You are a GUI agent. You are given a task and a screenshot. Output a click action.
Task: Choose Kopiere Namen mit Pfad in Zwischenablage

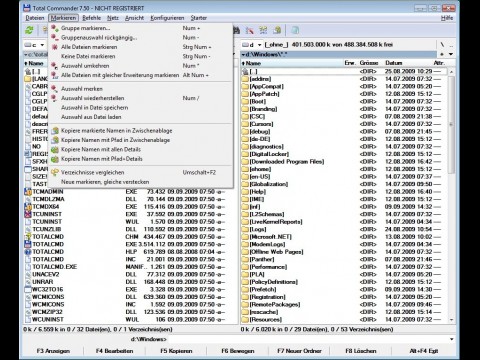coord(140,140)
